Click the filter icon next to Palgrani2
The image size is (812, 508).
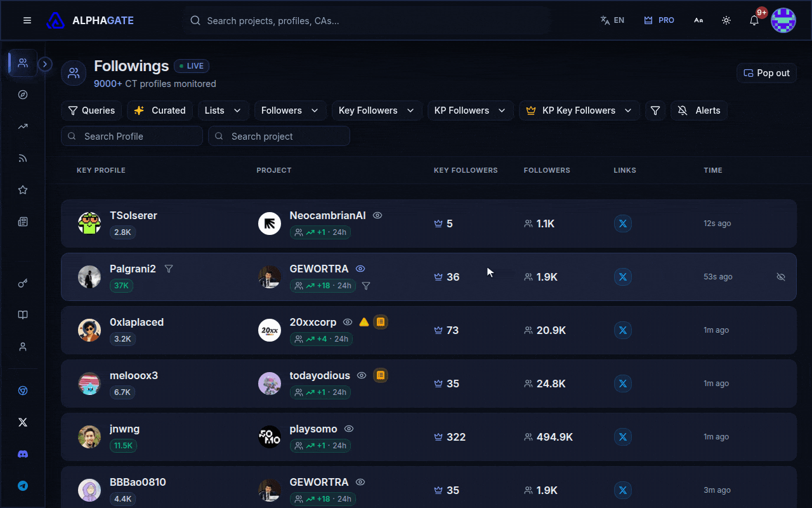point(169,269)
